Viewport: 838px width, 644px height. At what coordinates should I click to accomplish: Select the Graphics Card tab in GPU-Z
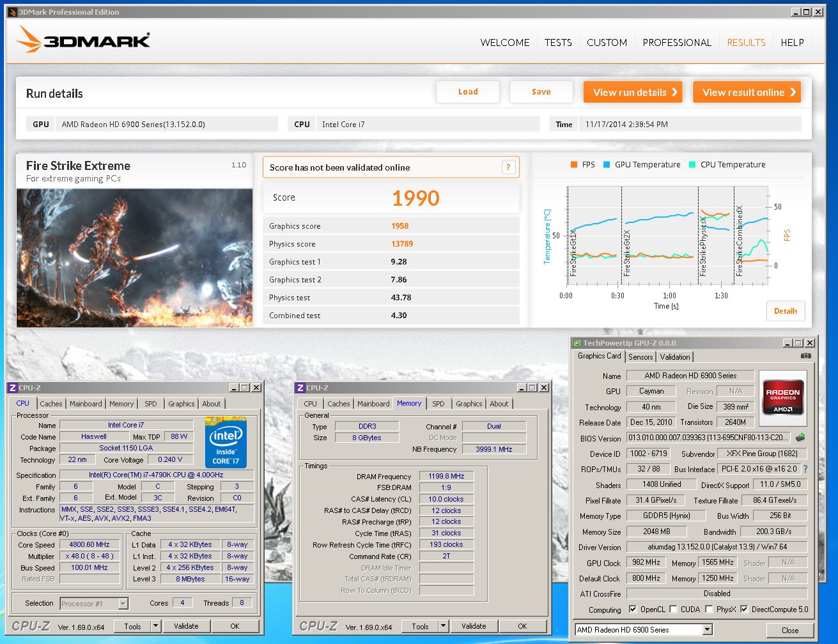(599, 356)
